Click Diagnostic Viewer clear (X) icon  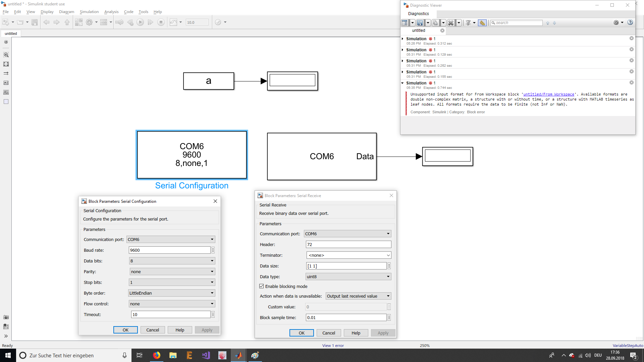(x=451, y=23)
